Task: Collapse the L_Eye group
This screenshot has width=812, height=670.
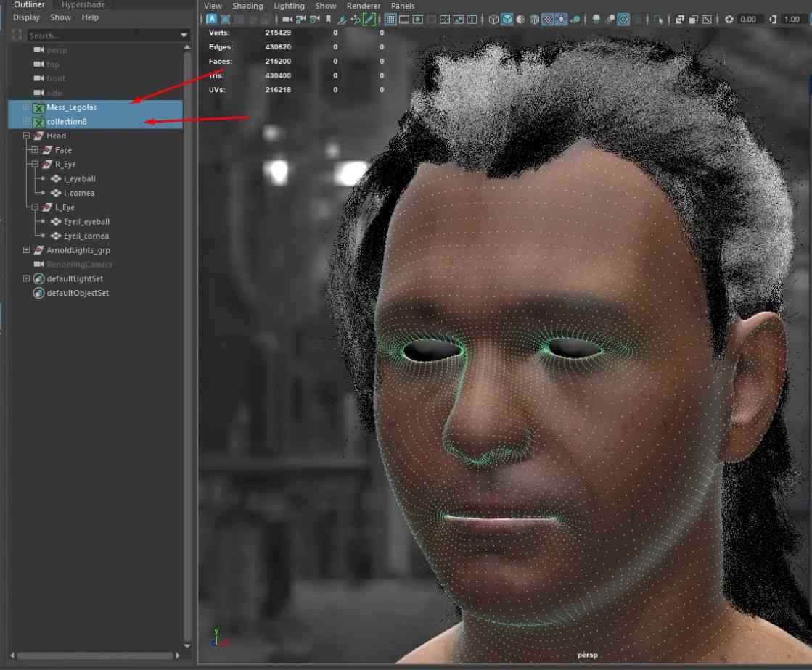Action: click(35, 207)
